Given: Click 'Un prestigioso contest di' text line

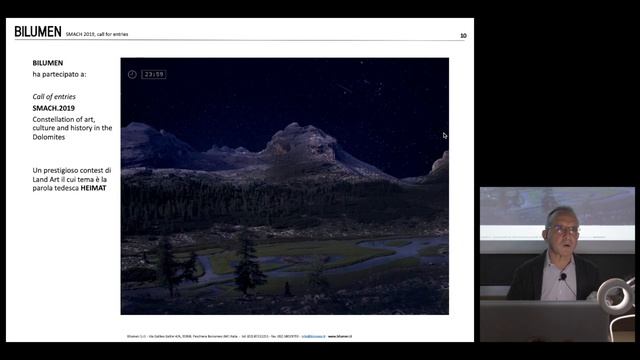Looking at the screenshot, I should point(72,170).
